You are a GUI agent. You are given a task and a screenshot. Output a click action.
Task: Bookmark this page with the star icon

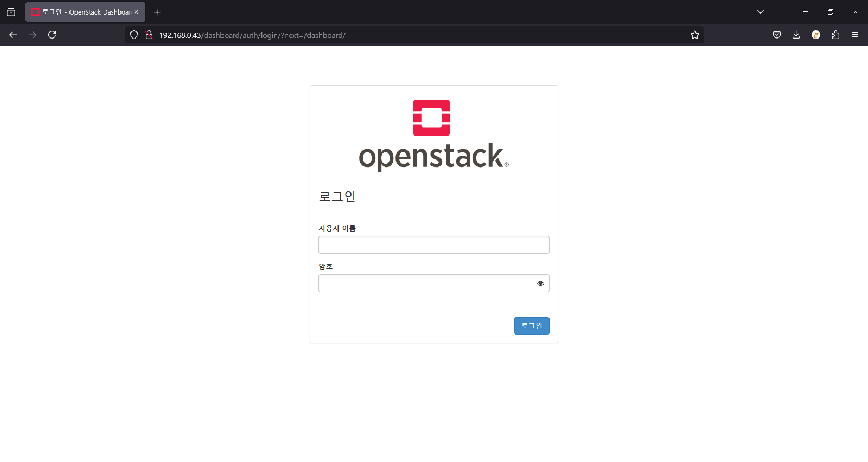click(695, 35)
